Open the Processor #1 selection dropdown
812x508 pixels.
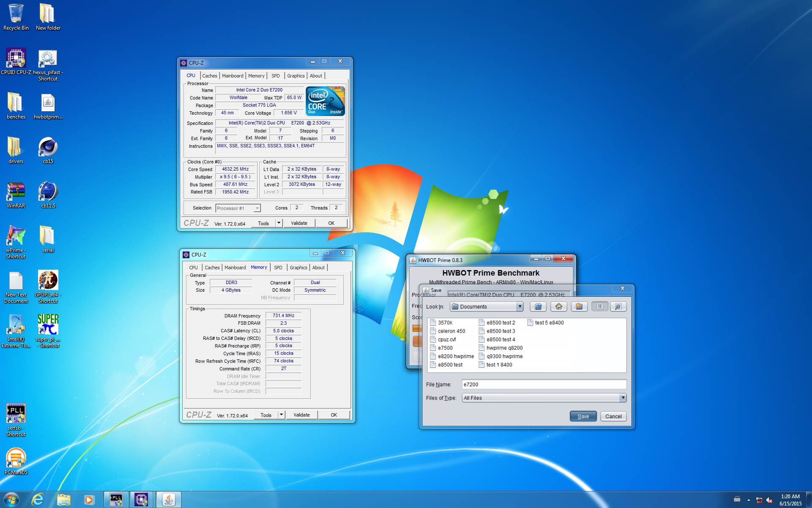click(x=238, y=208)
